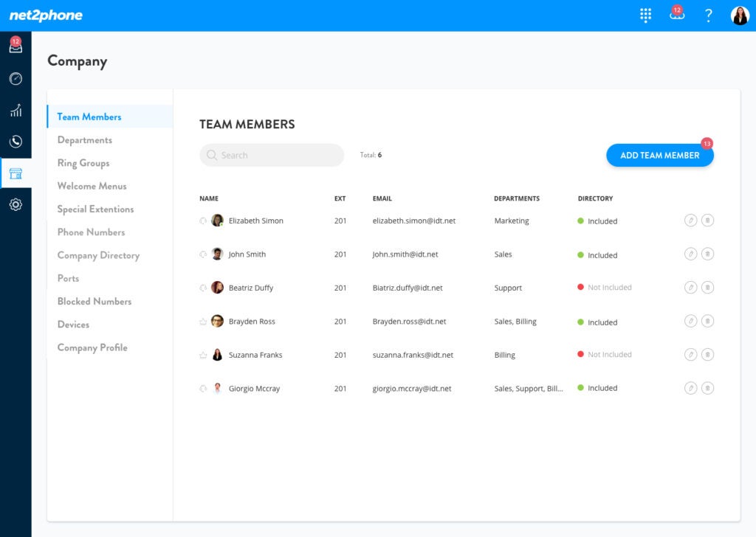Click the edit pencil for Elizabeth Simon
The height and width of the screenshot is (537, 756).
pos(690,221)
